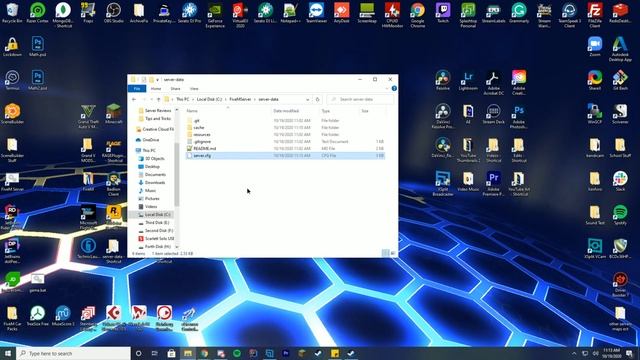This screenshot has height=360, width=640.
Task: Launch Google Chrome desktop shortcut
Action: point(418,15)
